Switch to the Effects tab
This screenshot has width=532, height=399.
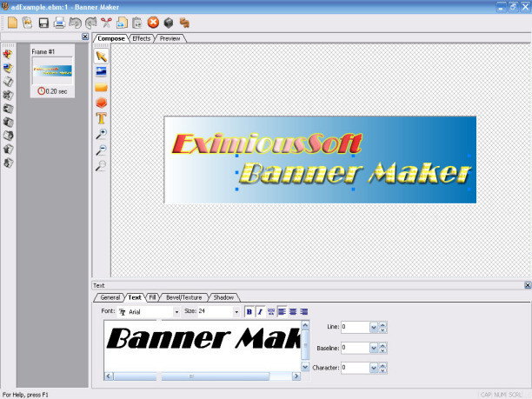click(x=142, y=38)
